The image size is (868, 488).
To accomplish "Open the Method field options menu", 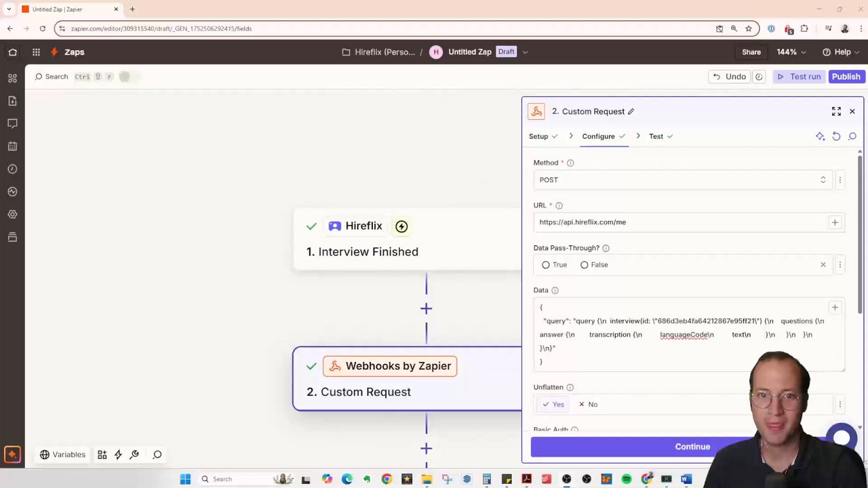I will click(x=840, y=180).
